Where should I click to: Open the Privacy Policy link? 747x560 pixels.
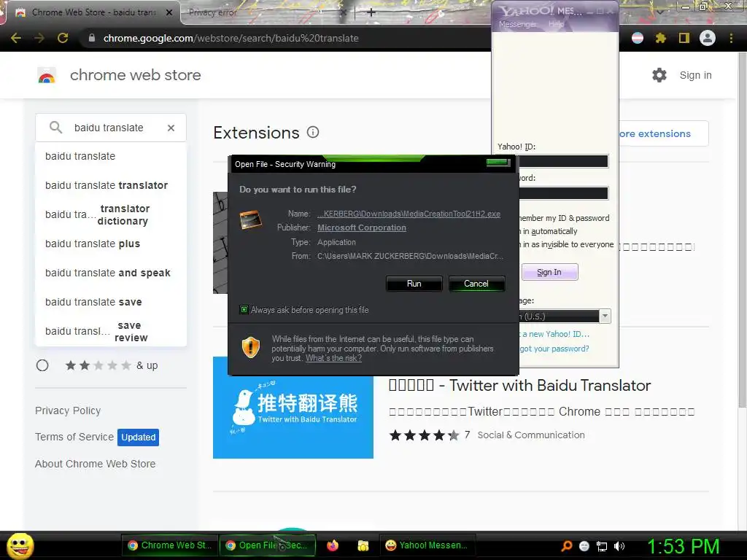click(68, 411)
